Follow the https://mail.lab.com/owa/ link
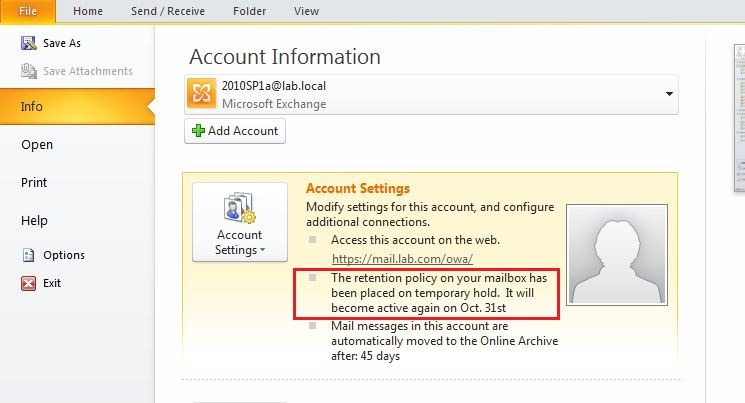 (402, 259)
